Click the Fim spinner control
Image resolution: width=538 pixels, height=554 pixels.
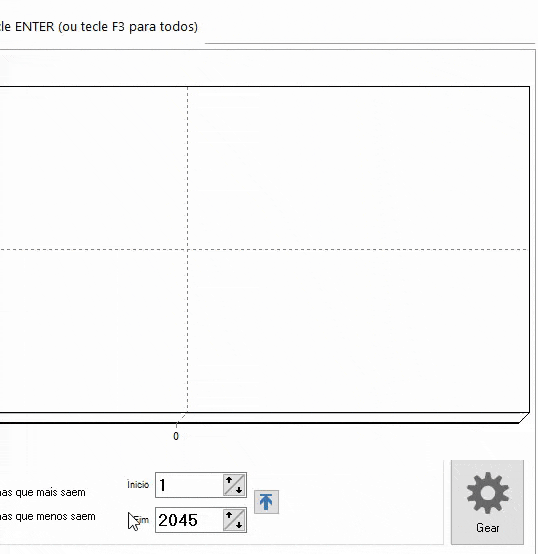pos(235,520)
